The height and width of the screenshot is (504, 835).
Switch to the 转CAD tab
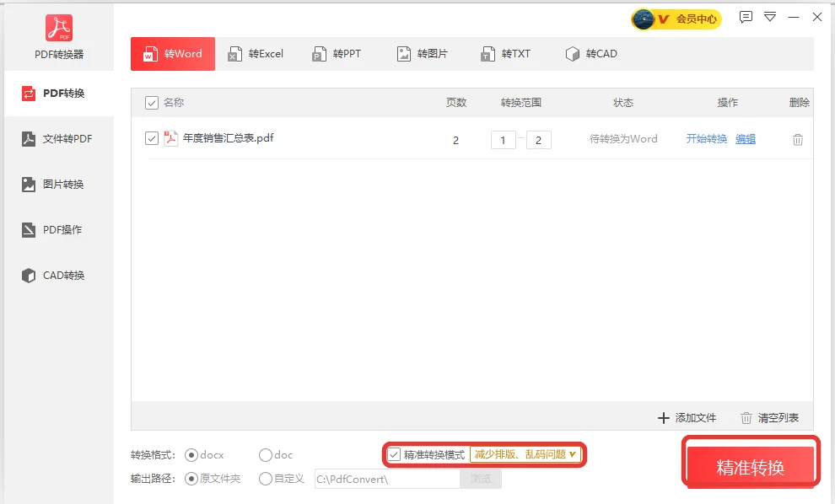coord(591,54)
